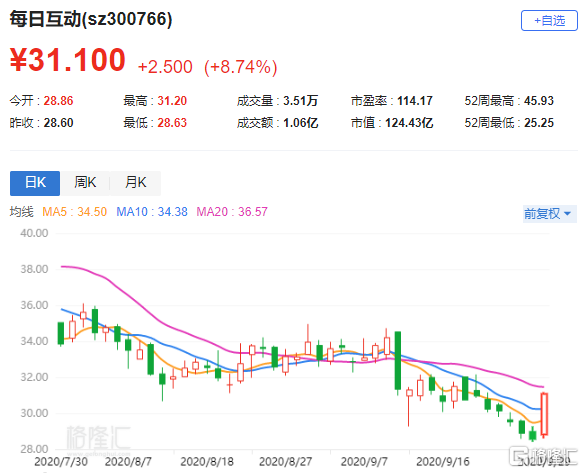This screenshot has height=473, width=584.
Task: Select x-axis date label 2020/9/7
Action: tap(364, 462)
